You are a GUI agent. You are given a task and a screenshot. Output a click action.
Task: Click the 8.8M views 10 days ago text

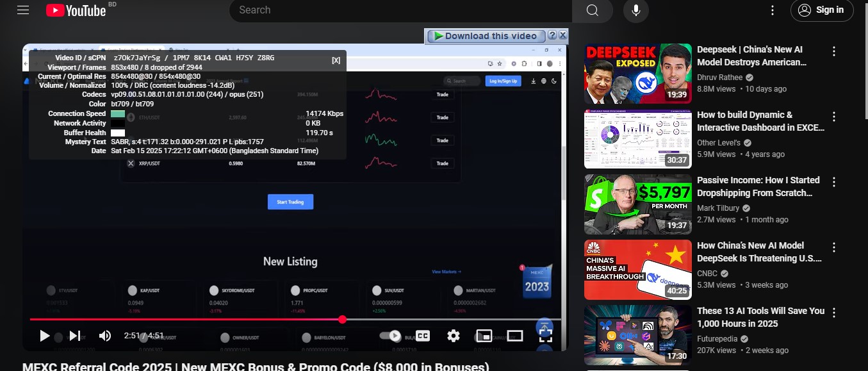(742, 89)
